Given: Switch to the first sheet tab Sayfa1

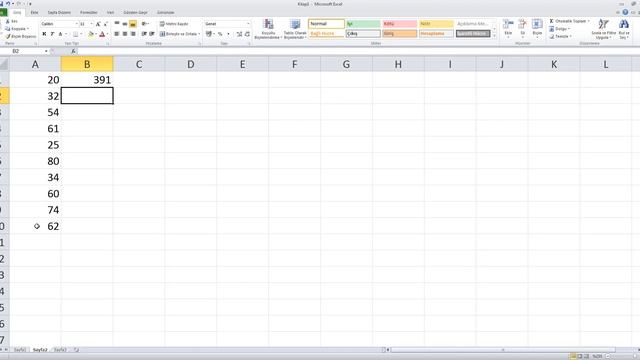Looking at the screenshot, I should [x=20, y=350].
